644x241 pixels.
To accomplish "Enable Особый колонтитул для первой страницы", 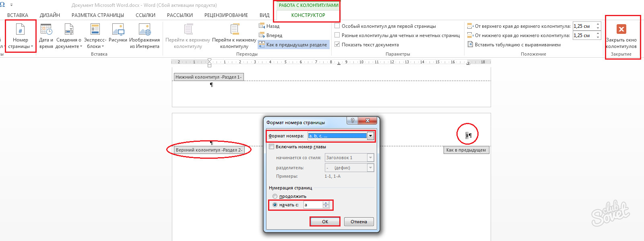I will point(385,26).
